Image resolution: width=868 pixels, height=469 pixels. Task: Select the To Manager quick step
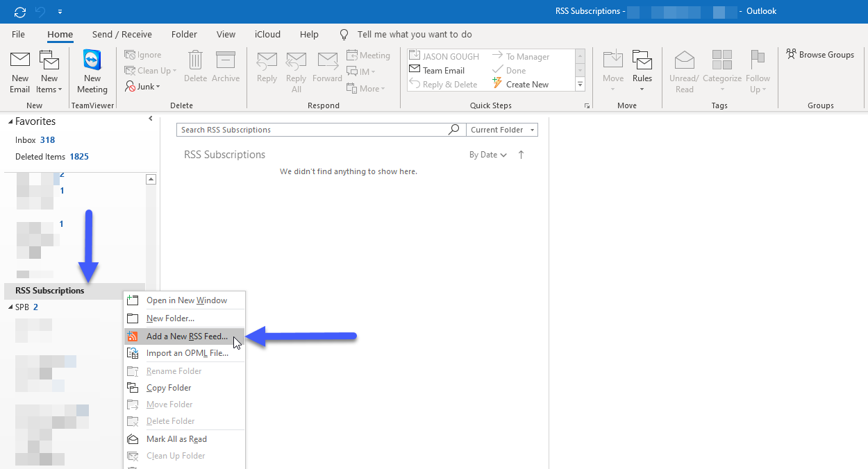tap(521, 57)
